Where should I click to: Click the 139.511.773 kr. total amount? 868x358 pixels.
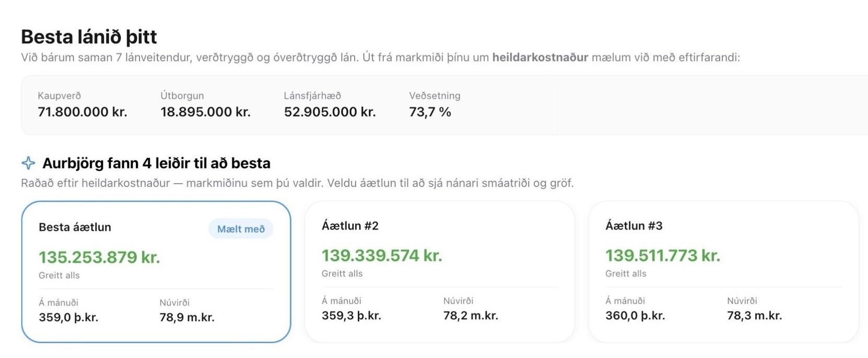point(663,256)
